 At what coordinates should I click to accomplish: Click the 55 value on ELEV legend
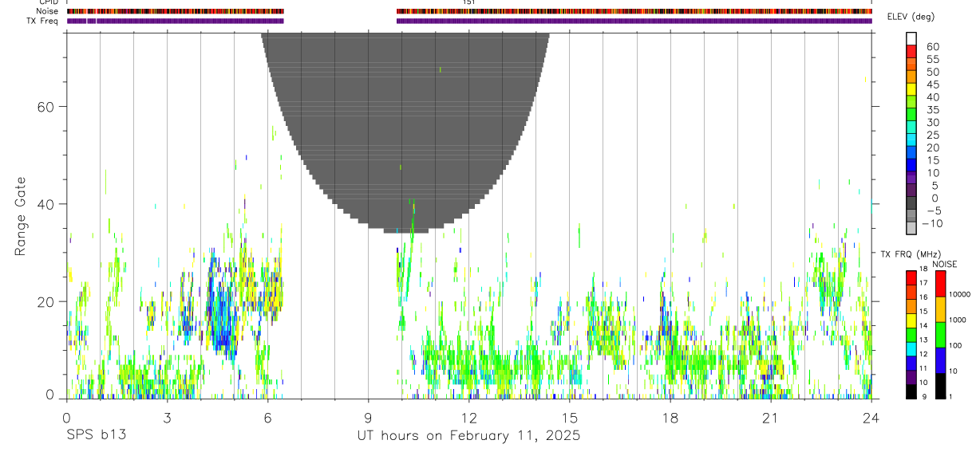(x=932, y=60)
